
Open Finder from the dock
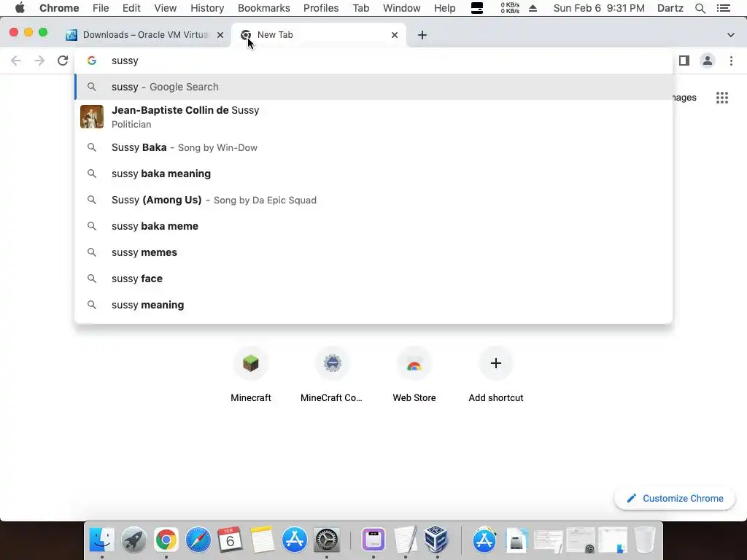[x=102, y=540]
